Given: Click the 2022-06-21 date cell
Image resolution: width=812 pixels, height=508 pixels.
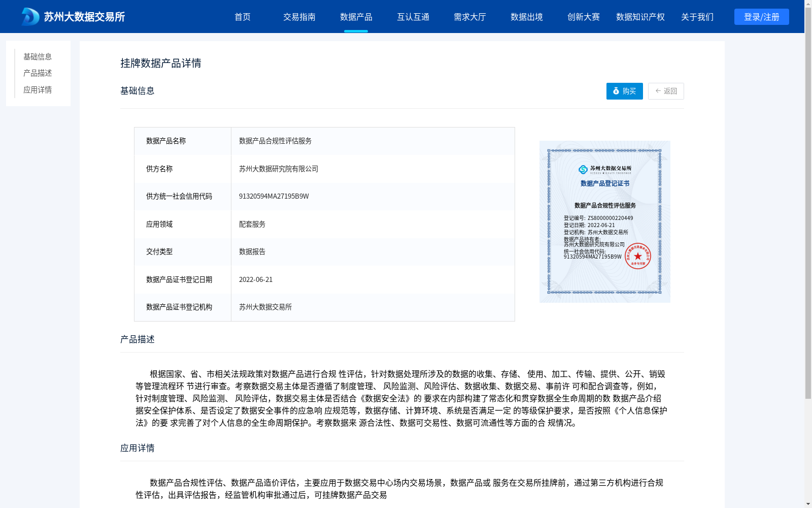Looking at the screenshot, I should (256, 279).
